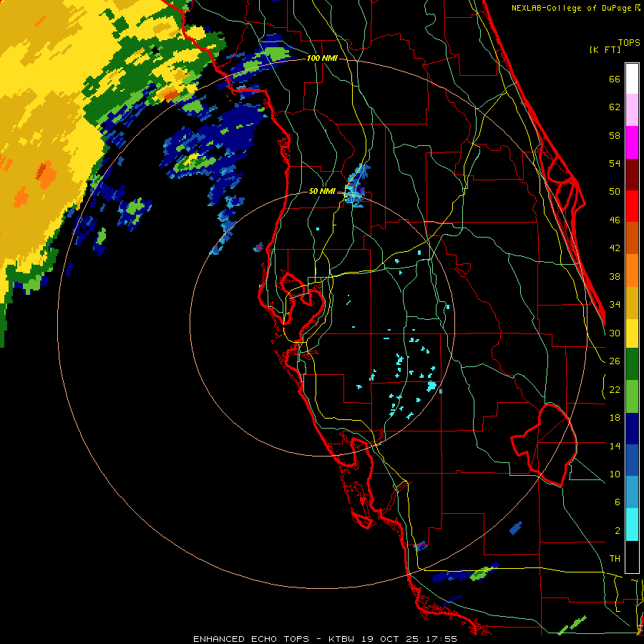Screen dimensions: 644x644
Task: Click the black TH legend swatch
Action: [x=632, y=557]
